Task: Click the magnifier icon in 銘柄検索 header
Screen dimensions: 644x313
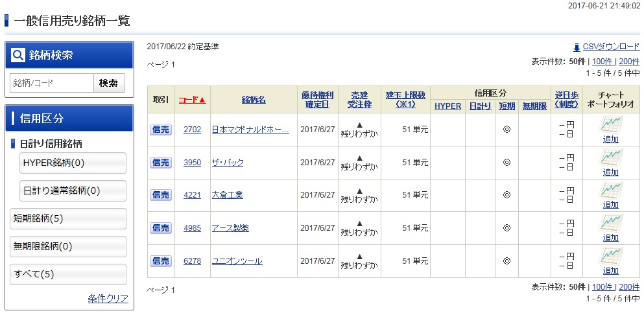Action: 18,55
